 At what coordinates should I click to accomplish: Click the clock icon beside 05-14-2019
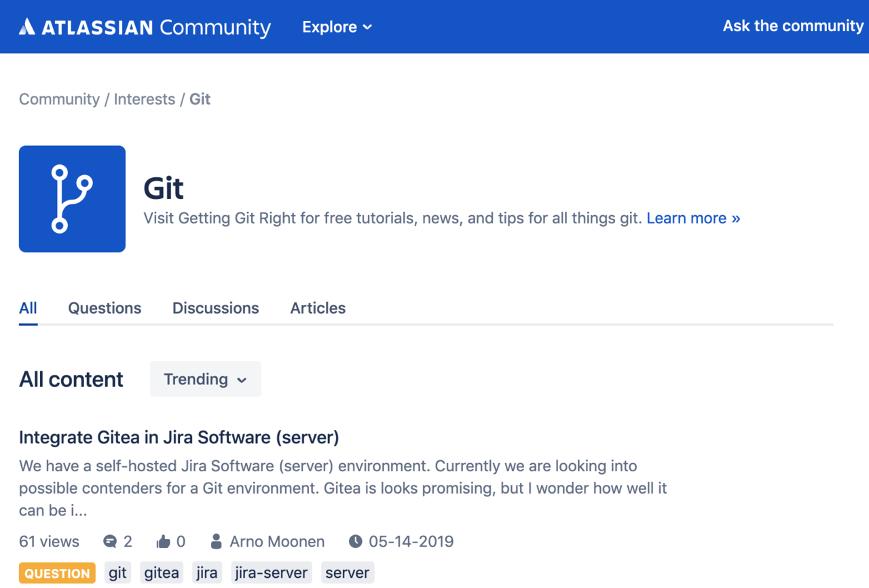coord(356,541)
